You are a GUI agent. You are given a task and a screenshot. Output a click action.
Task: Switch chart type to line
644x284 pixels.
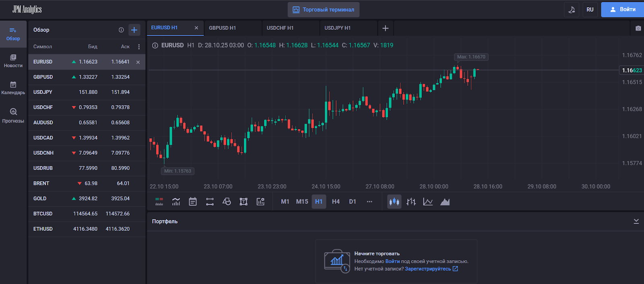click(x=428, y=201)
